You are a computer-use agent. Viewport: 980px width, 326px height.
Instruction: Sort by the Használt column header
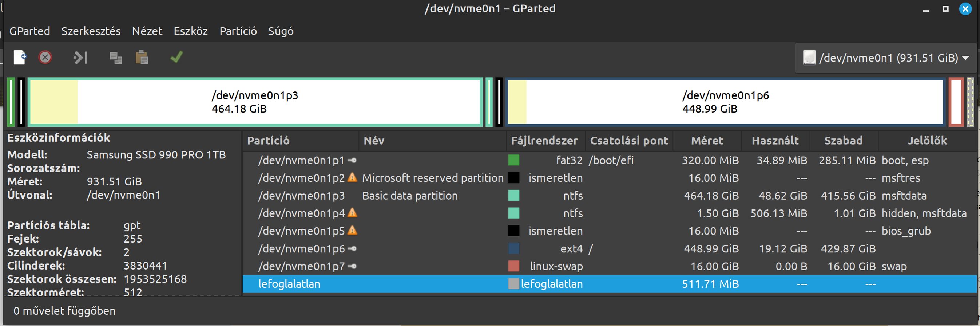click(x=775, y=141)
